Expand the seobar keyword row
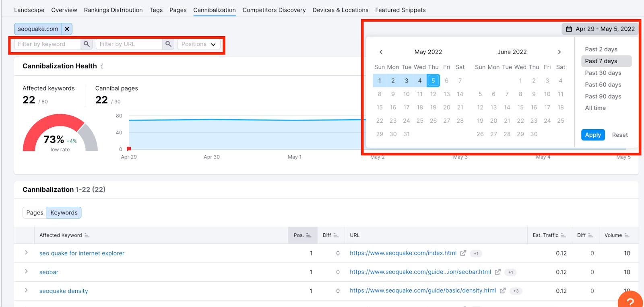 26,272
